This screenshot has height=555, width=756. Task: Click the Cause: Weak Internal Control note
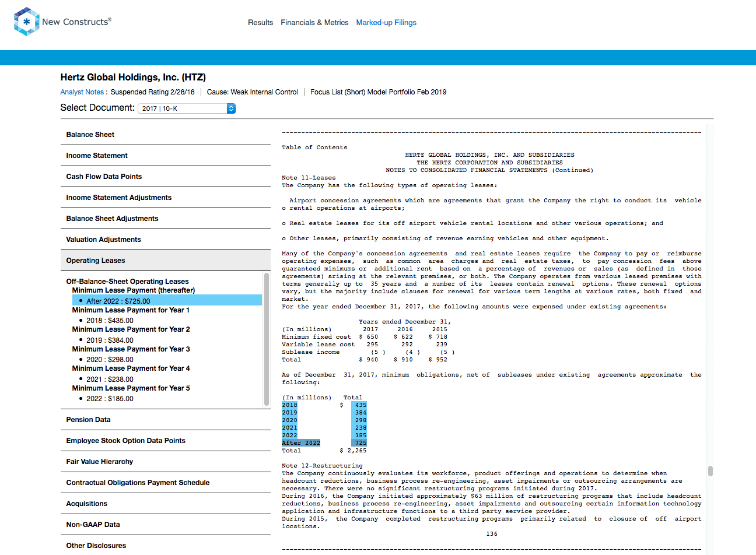[x=252, y=92]
